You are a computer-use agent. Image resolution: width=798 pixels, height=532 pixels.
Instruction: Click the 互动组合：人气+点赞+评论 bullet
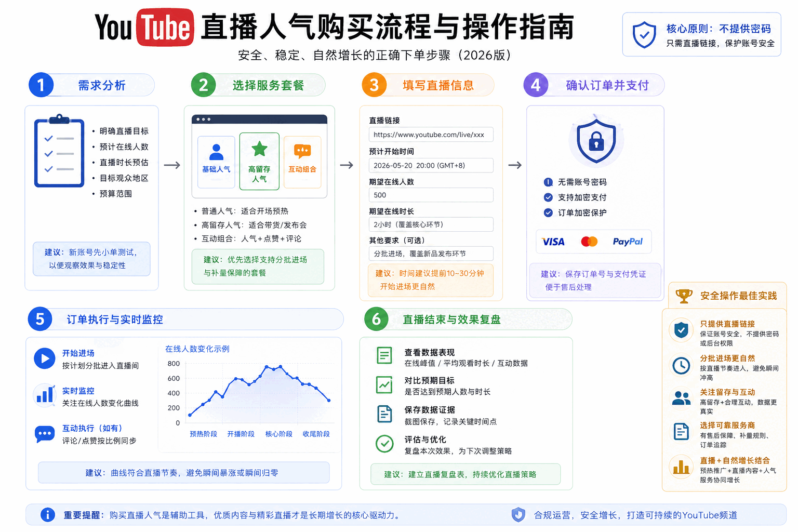tap(248, 239)
